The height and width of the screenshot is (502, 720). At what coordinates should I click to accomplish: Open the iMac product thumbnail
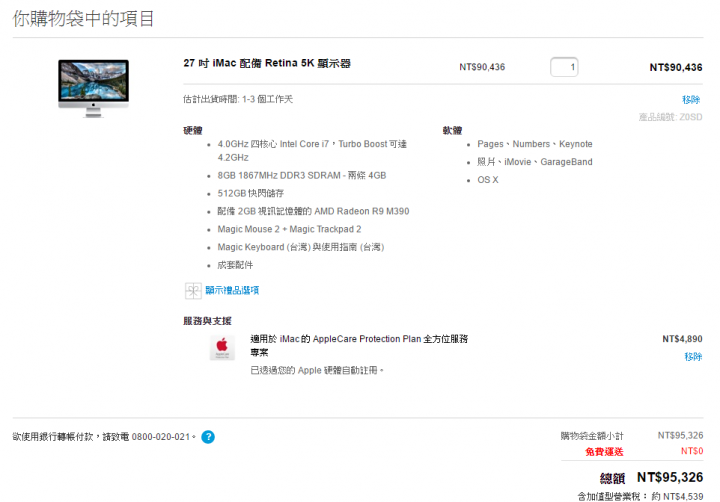point(94,88)
